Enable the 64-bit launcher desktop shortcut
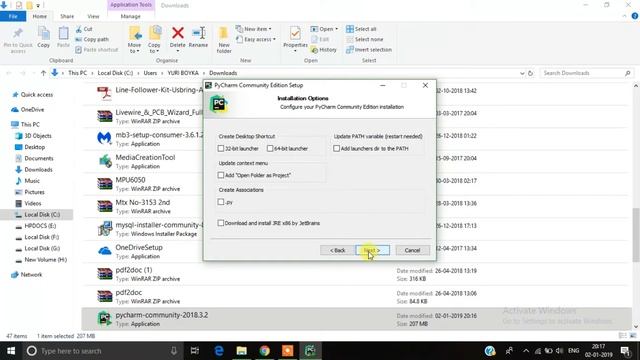The height and width of the screenshot is (360, 640). point(270,149)
